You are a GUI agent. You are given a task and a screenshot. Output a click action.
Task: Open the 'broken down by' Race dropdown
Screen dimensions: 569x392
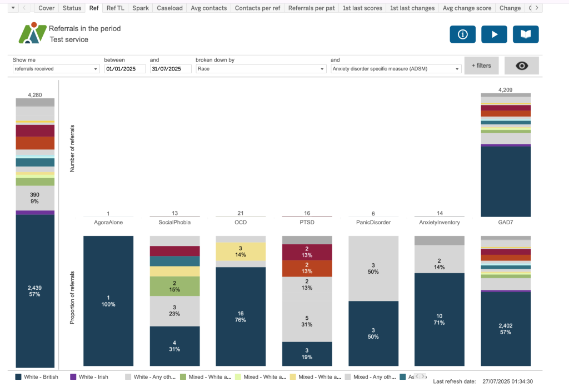coord(260,69)
